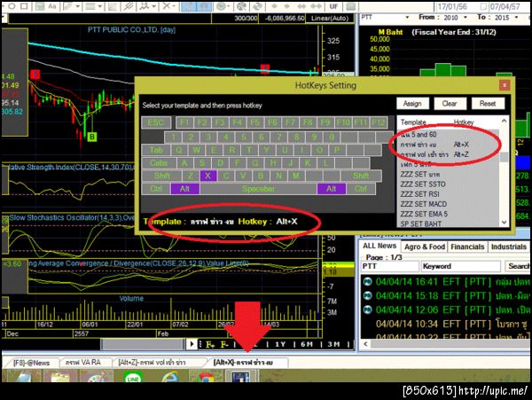
Task: Open Google Chrome from the taskbar
Action: [207, 377]
